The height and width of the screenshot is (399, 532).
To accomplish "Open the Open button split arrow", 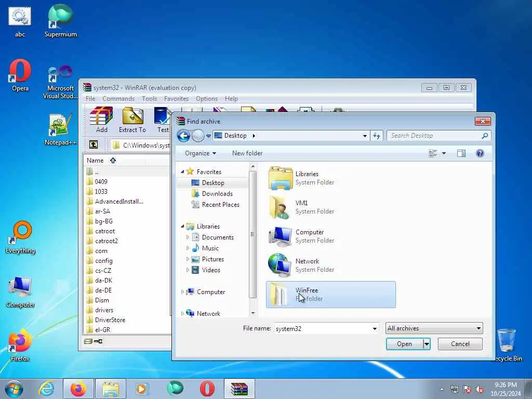I will click(427, 344).
